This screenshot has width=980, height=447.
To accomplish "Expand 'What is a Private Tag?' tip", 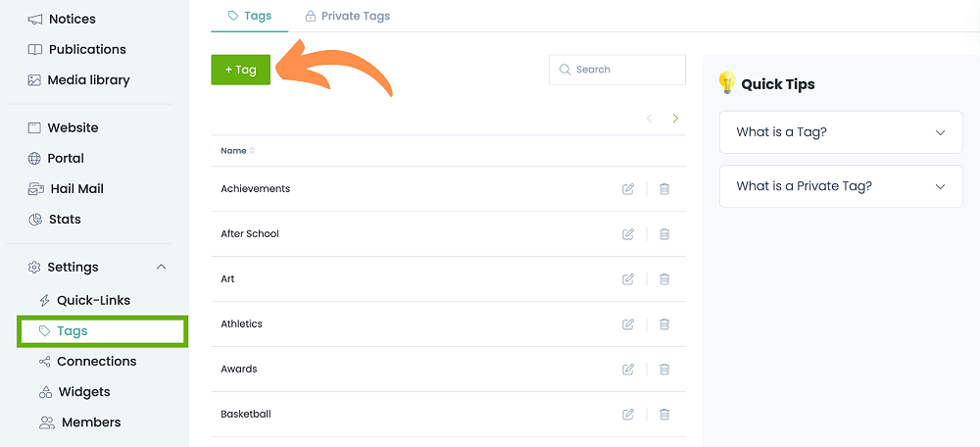I will point(841,186).
